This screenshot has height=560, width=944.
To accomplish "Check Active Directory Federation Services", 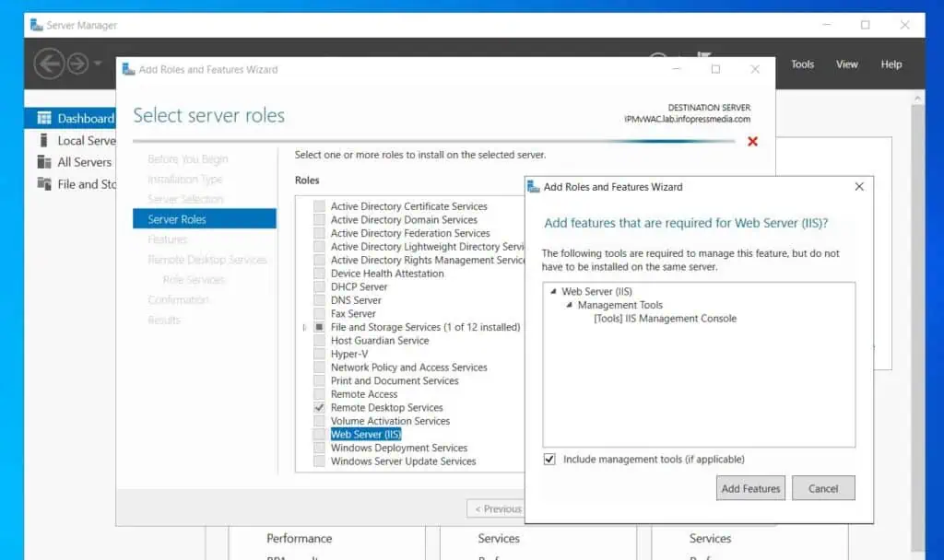I will (319, 233).
